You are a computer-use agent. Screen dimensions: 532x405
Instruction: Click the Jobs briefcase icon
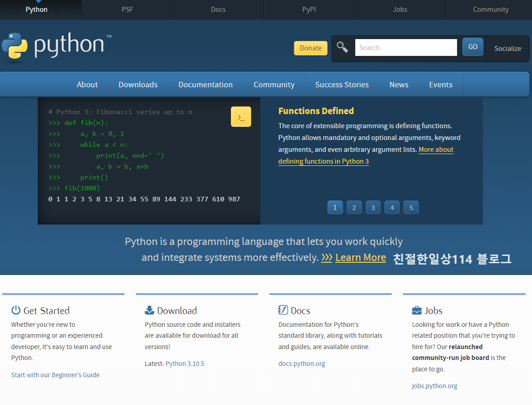pos(417,310)
